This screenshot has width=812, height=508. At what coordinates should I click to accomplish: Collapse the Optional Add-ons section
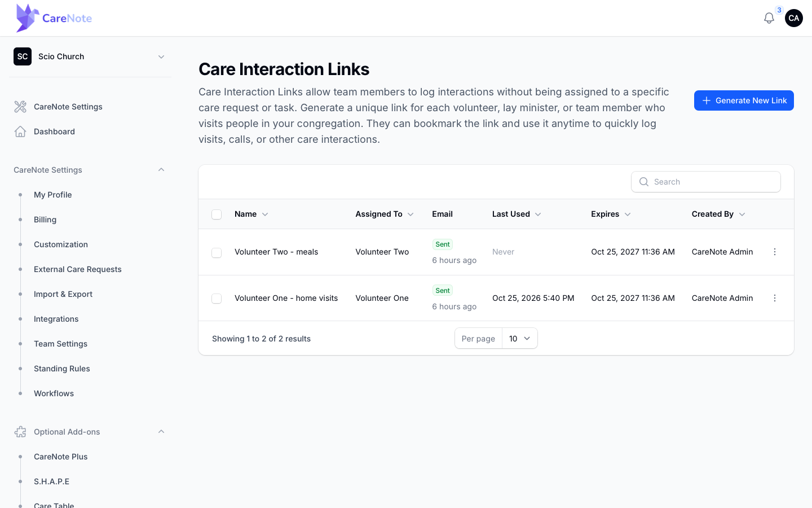161,432
